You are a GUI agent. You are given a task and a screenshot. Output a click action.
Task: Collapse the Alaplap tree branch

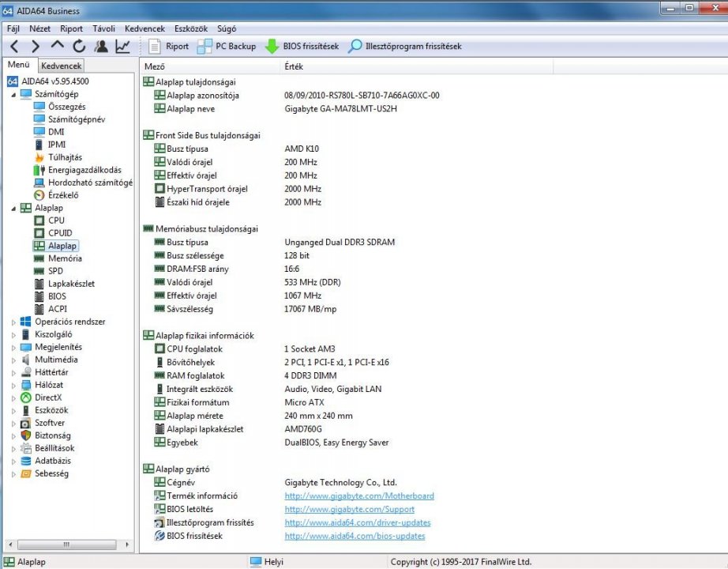pos(13,209)
